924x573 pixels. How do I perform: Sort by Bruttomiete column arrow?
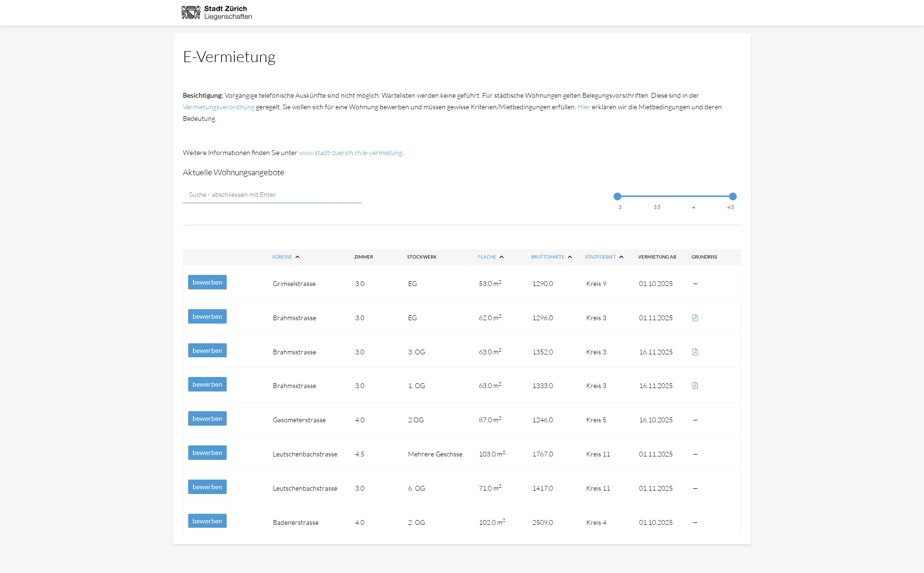click(x=570, y=257)
